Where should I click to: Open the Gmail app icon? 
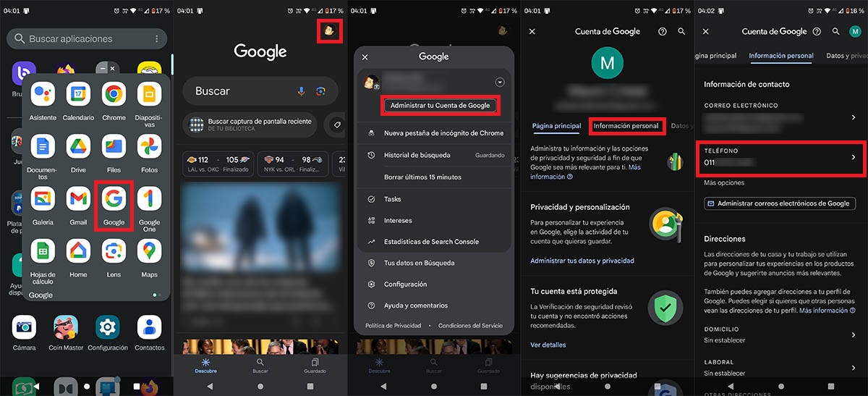[x=78, y=199]
